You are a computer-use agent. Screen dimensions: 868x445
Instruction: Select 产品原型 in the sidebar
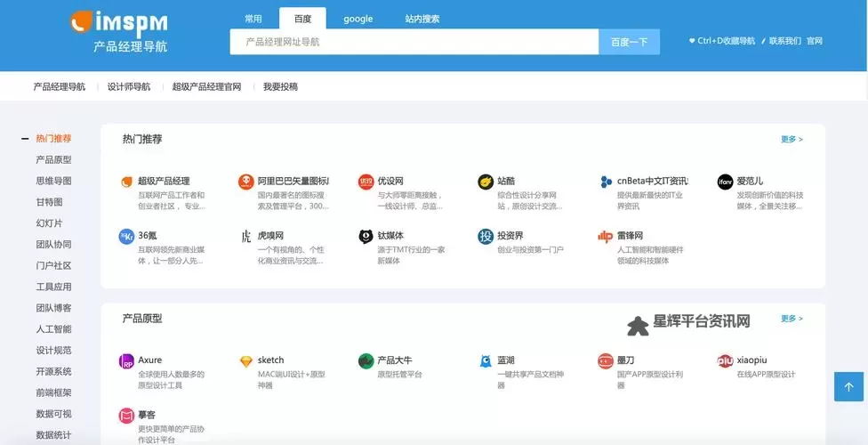pos(53,159)
